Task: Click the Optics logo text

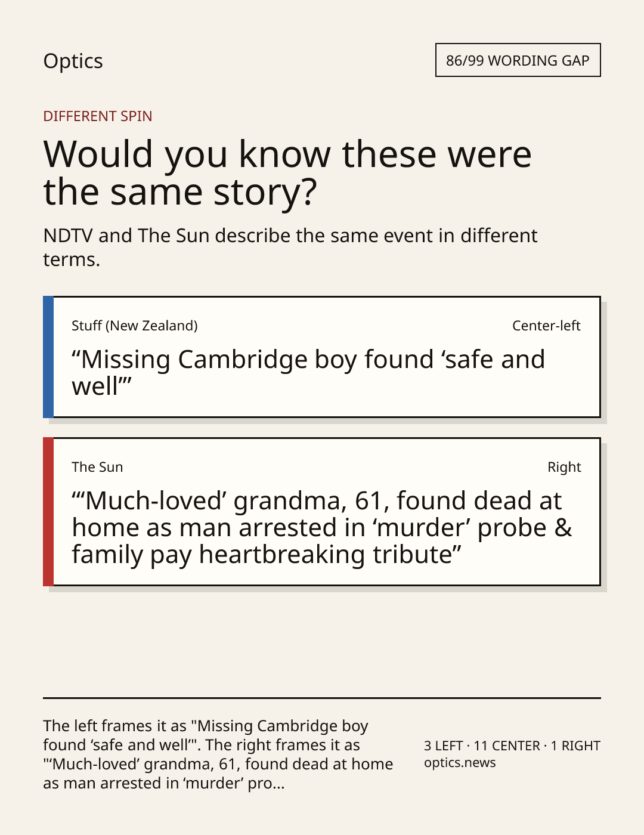Action: (x=73, y=61)
